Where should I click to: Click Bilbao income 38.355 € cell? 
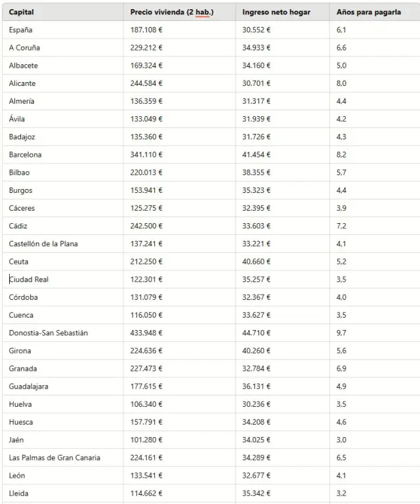(256, 173)
